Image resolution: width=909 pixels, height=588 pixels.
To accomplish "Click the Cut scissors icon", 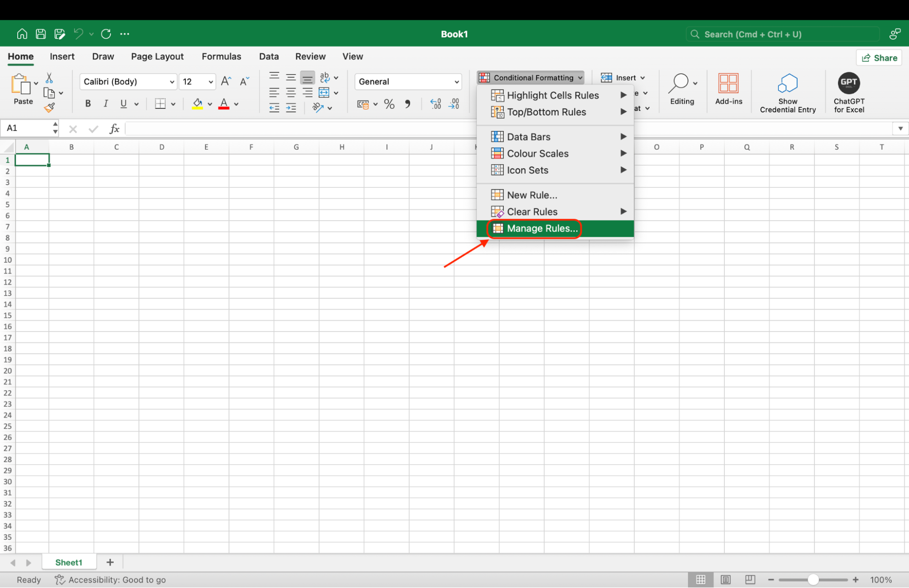I will (x=49, y=77).
